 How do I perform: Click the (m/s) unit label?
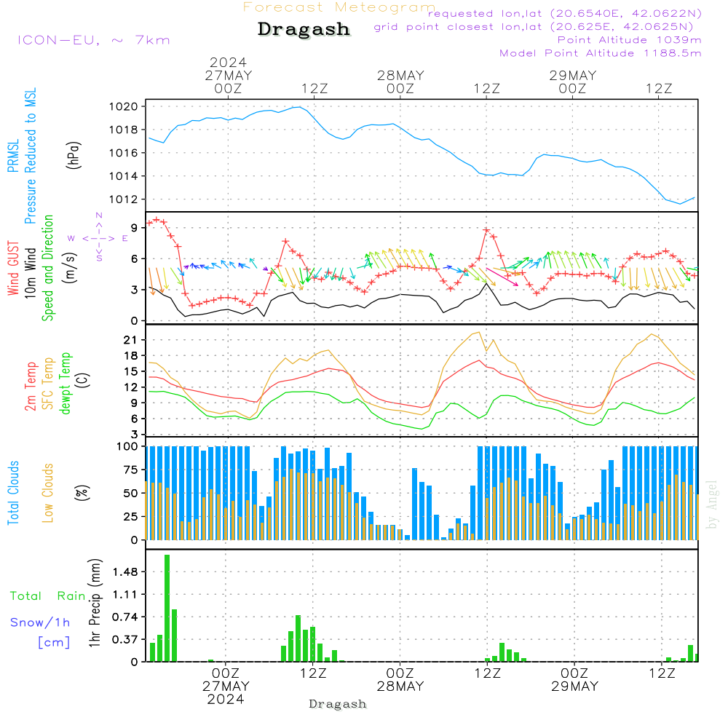click(71, 268)
